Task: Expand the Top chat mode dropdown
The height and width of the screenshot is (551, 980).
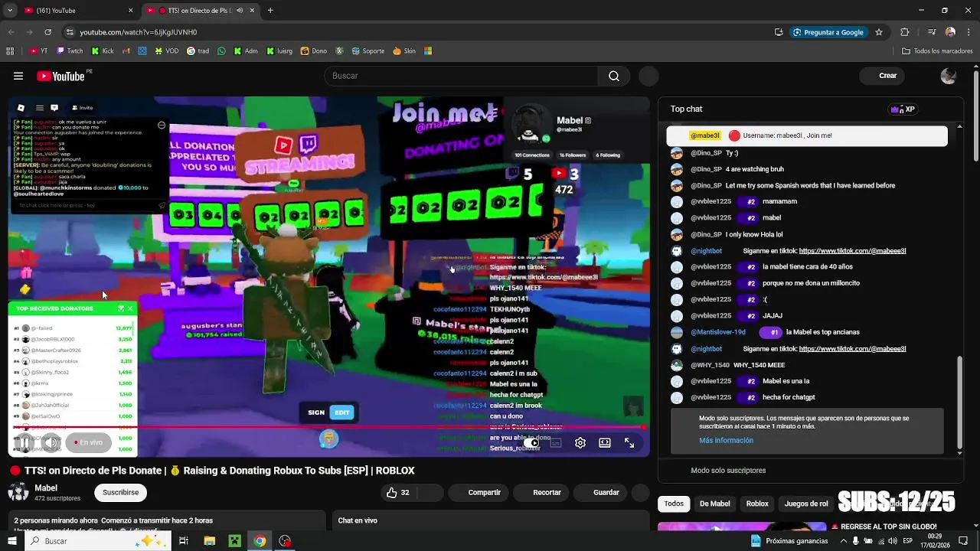Action: click(687, 109)
